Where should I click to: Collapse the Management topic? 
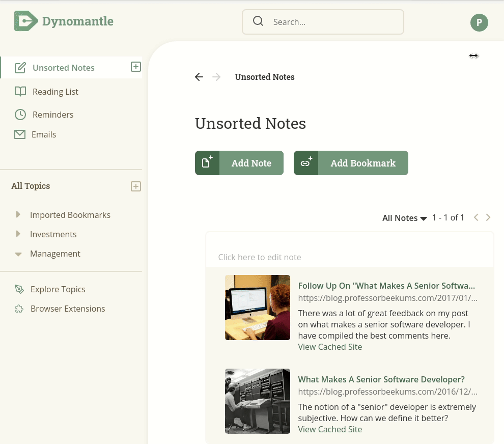click(x=18, y=254)
